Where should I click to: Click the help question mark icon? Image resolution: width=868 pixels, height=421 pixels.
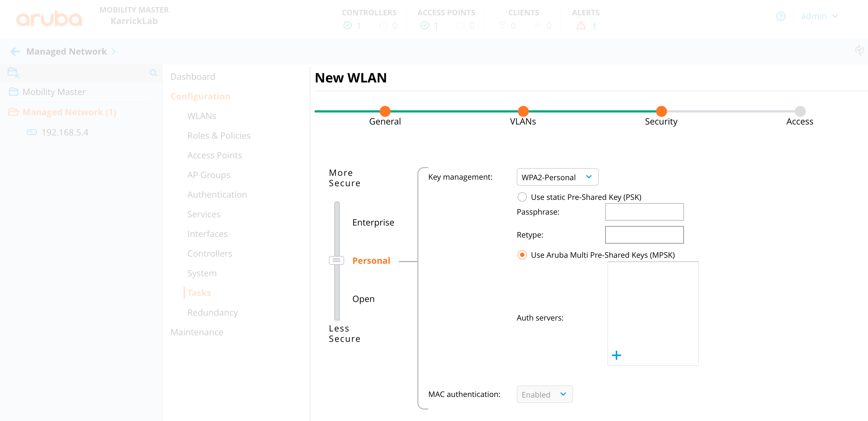pyautogui.click(x=780, y=16)
